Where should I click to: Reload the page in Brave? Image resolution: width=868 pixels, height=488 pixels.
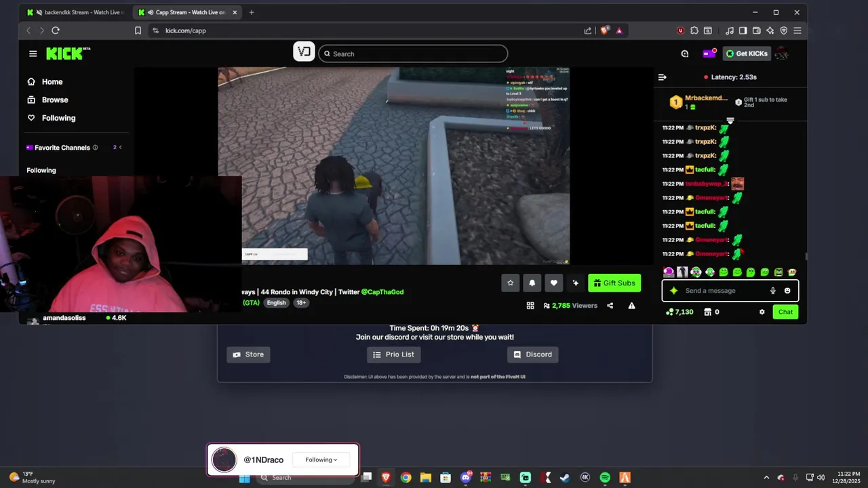(56, 30)
